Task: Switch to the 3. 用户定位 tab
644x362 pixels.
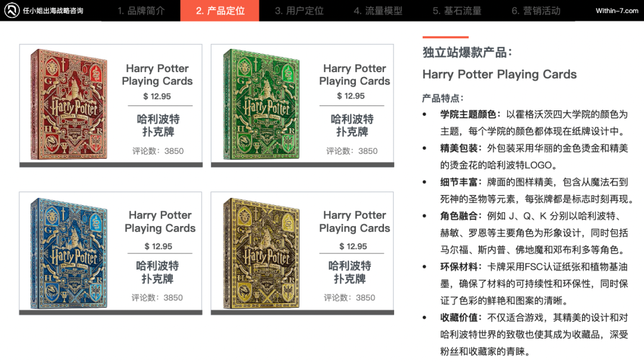Action: click(299, 11)
